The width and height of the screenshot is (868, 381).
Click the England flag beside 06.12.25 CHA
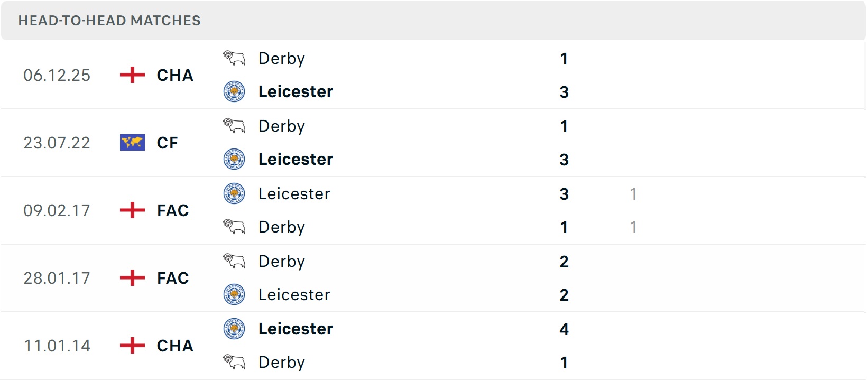pyautogui.click(x=132, y=75)
